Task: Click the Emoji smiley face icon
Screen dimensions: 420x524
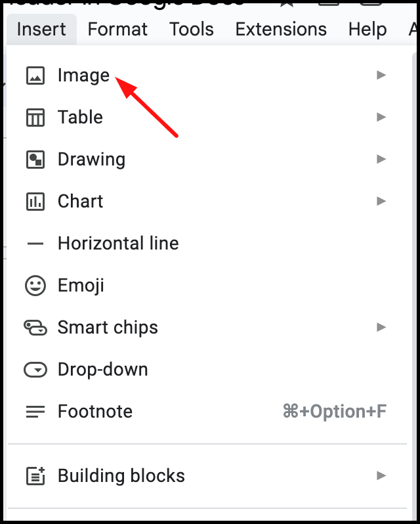Action: [x=35, y=286]
